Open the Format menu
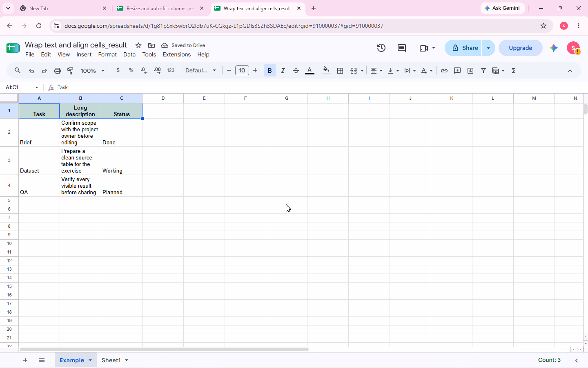 point(107,54)
